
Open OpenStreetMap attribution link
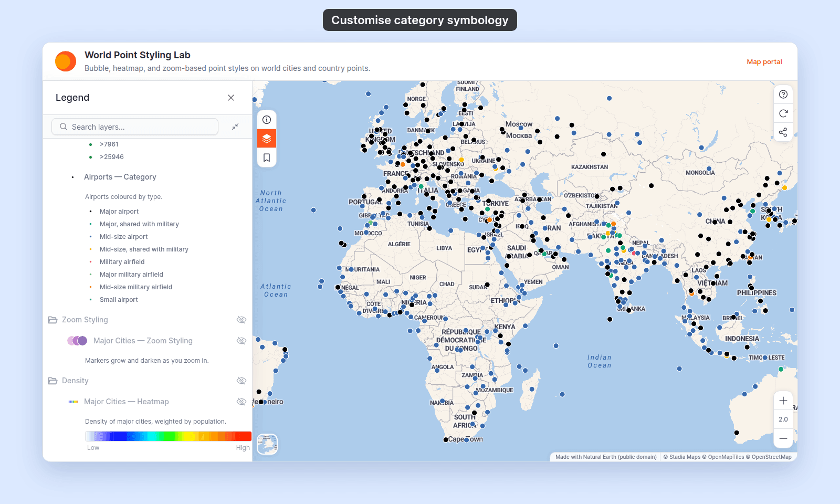click(x=769, y=457)
